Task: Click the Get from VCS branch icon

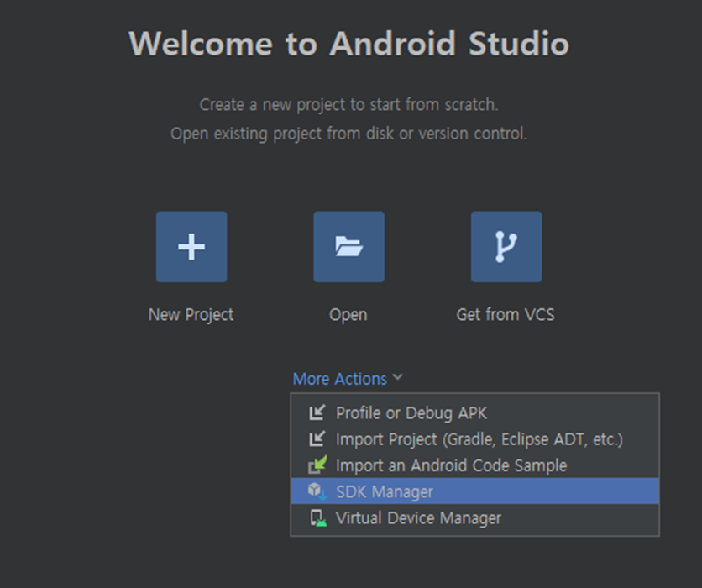Action: (x=506, y=247)
